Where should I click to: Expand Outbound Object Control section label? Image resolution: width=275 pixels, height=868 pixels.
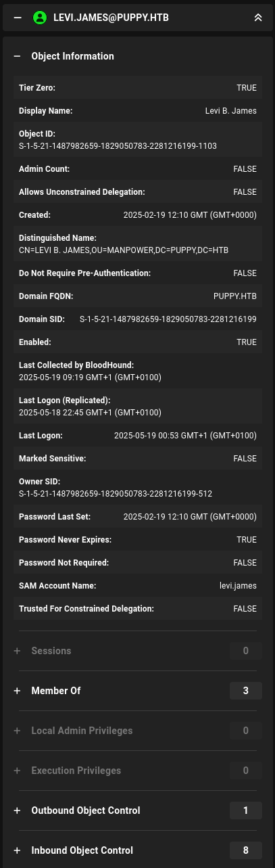click(x=86, y=810)
